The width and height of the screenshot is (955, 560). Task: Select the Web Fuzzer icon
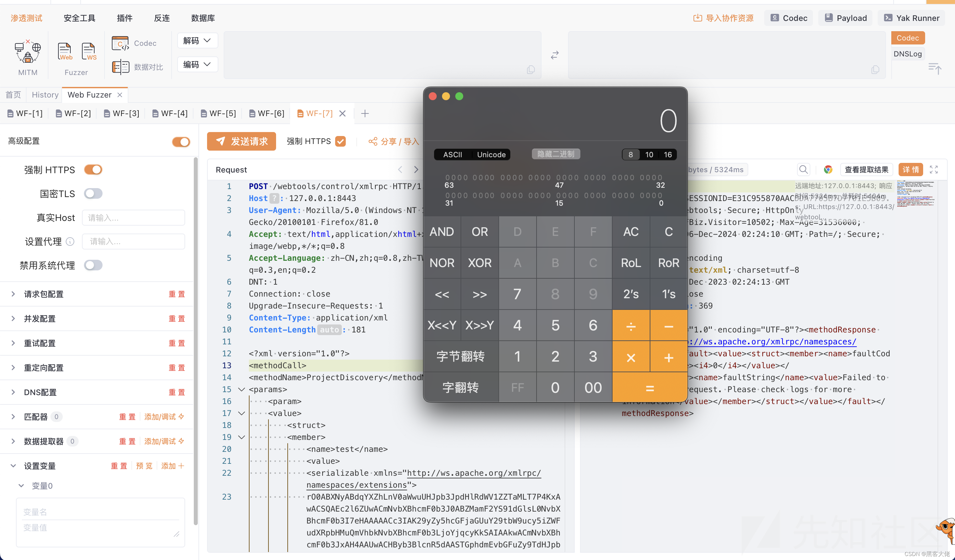64,51
